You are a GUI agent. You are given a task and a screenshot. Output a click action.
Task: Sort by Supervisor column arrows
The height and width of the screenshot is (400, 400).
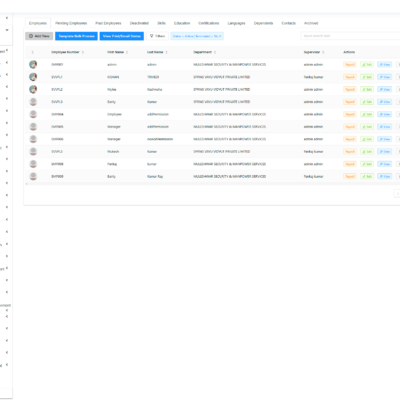click(x=323, y=52)
